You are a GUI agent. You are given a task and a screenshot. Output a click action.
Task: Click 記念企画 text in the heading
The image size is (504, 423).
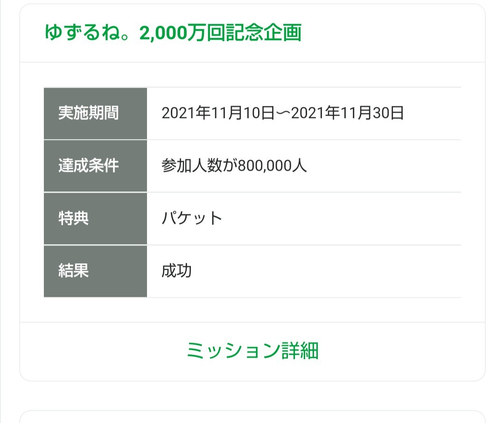(x=262, y=33)
